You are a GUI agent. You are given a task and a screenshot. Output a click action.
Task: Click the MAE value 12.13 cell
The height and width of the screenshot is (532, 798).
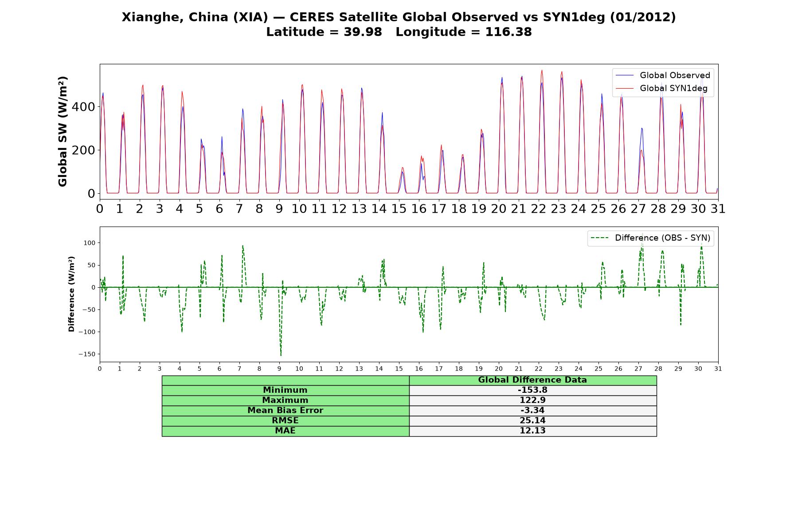point(532,431)
